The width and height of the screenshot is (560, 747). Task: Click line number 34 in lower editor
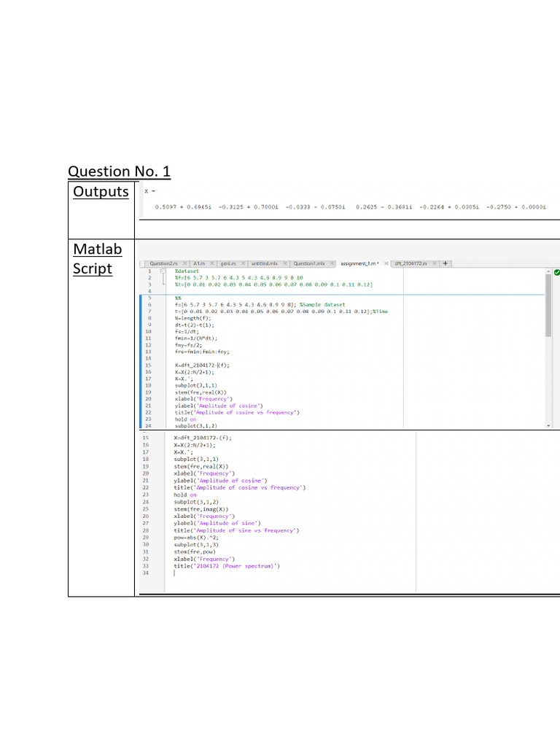(146, 573)
